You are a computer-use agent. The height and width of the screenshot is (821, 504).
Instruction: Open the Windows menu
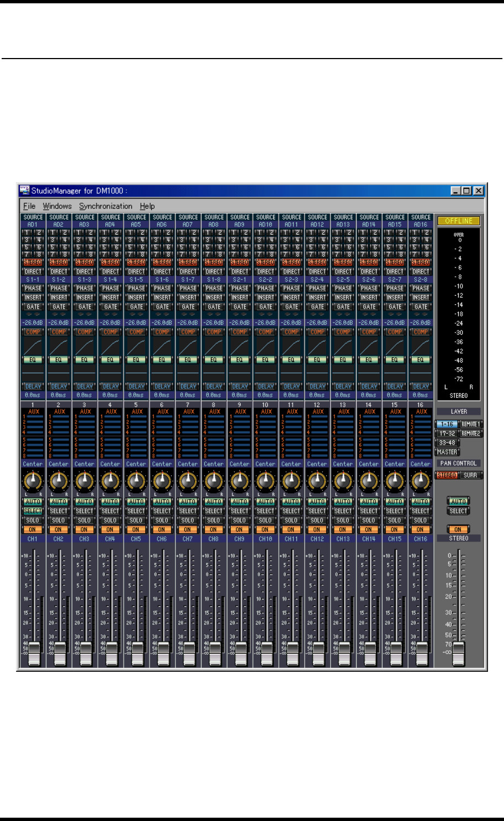point(57,206)
